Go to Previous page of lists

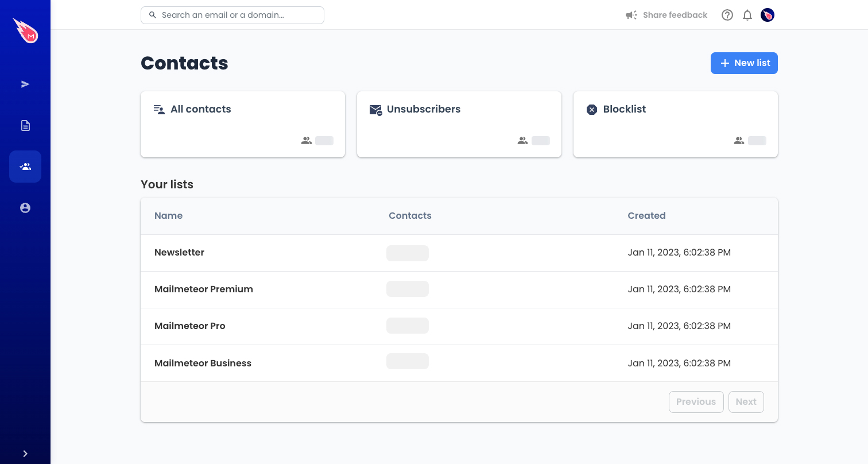[x=696, y=402]
